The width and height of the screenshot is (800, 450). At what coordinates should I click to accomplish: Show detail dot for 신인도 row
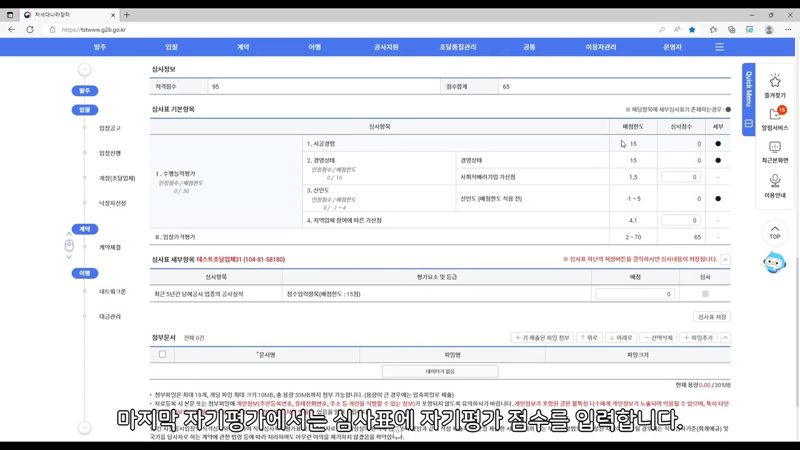(718, 198)
